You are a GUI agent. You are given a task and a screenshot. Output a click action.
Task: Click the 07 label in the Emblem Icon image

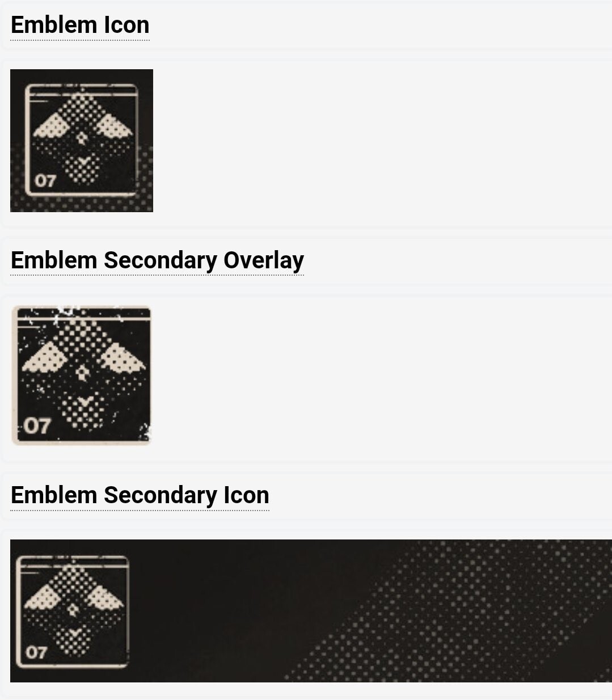pyautogui.click(x=45, y=181)
